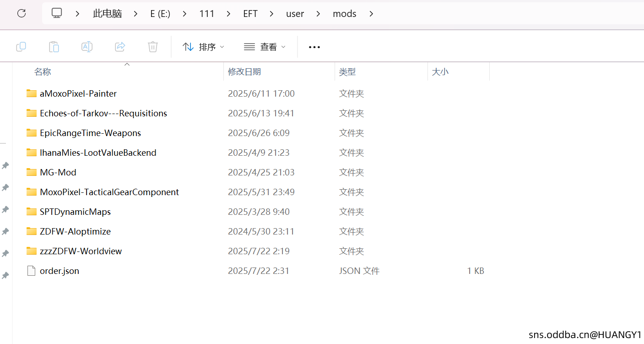The image size is (644, 344).
Task: Click date 2025/3/28 9:40
Action: (x=259, y=212)
